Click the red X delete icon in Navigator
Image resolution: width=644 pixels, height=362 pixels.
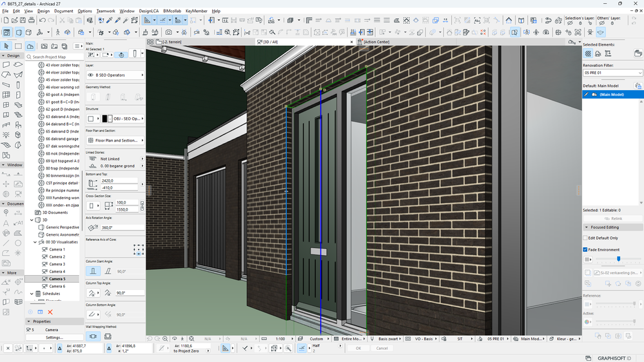tap(50, 312)
